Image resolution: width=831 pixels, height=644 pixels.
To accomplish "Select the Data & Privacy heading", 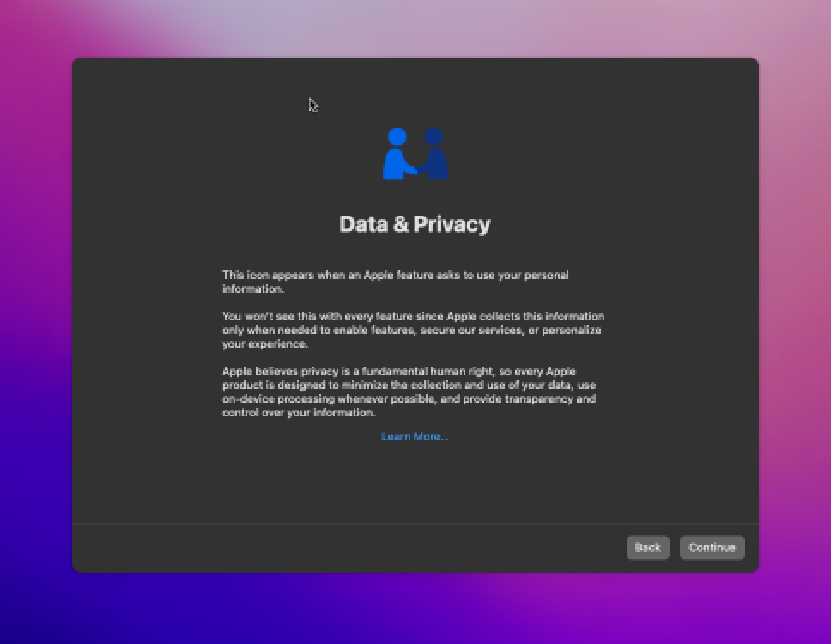I will pyautogui.click(x=415, y=224).
